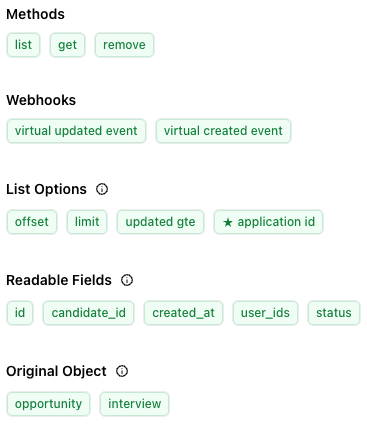Open the interview original object tag
Screen dimensions: 367x424
(x=135, y=404)
